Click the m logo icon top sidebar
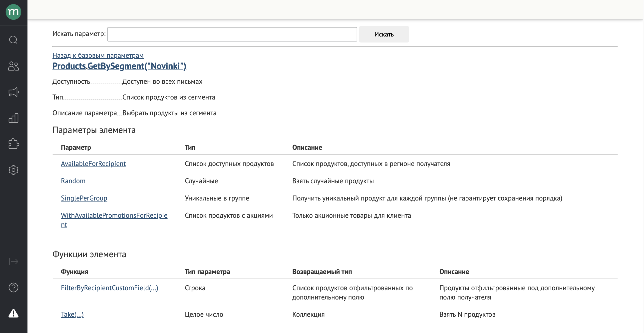Image resolution: width=644 pixels, height=333 pixels. tap(13, 12)
